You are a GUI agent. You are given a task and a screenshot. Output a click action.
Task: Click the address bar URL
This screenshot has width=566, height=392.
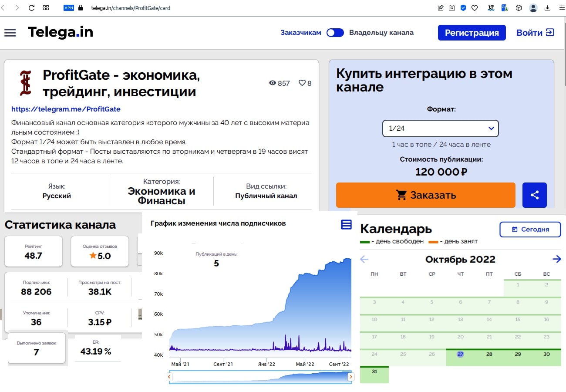pyautogui.click(x=130, y=8)
